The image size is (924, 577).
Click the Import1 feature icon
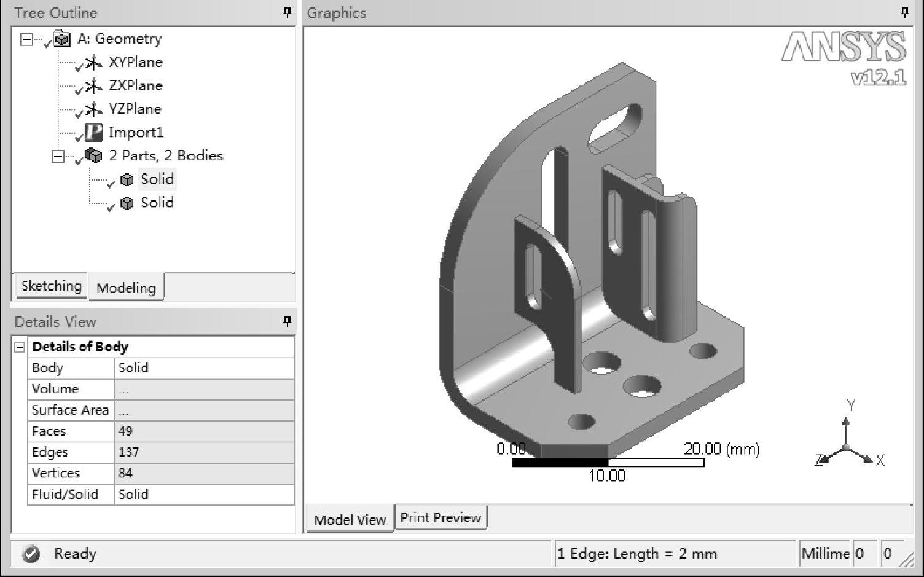(x=93, y=132)
